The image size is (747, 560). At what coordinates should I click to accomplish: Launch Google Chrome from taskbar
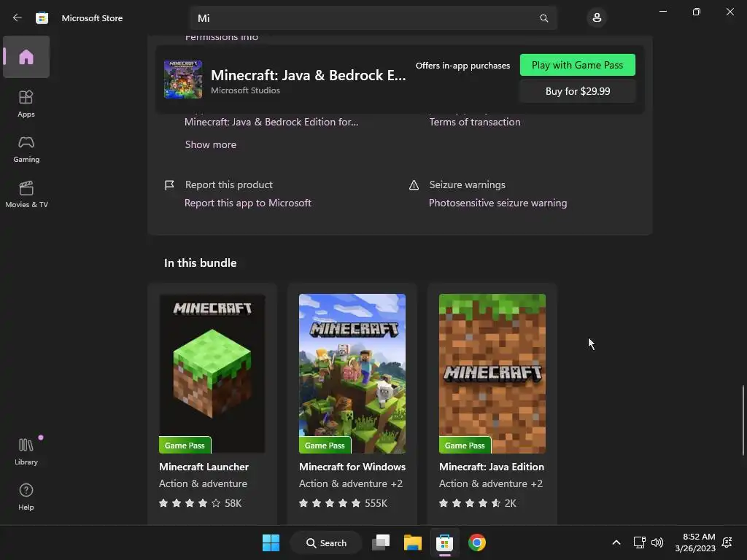coord(477,542)
